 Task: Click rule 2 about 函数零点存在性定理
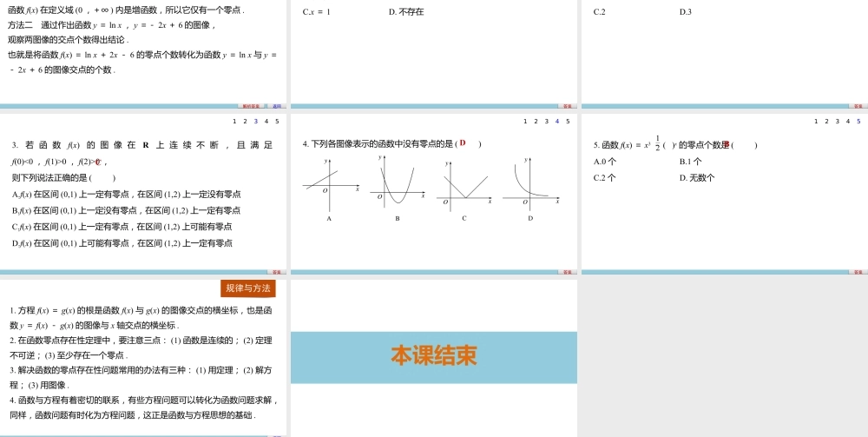pyautogui.click(x=141, y=348)
